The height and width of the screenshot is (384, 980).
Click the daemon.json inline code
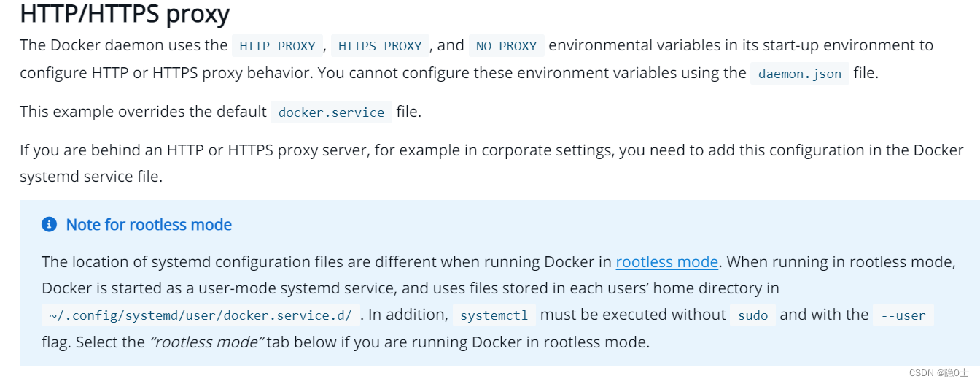(800, 74)
